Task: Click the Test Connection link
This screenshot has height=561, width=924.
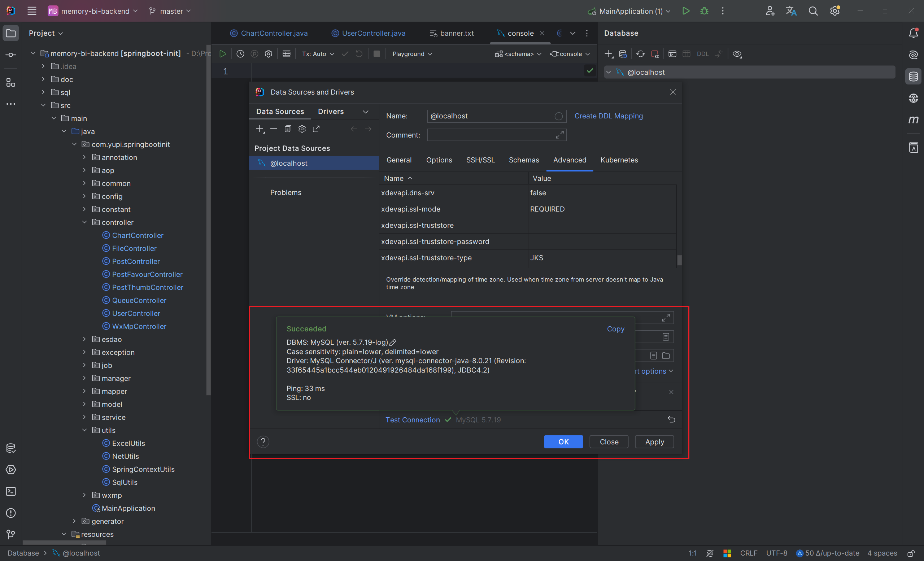Action: tap(413, 420)
